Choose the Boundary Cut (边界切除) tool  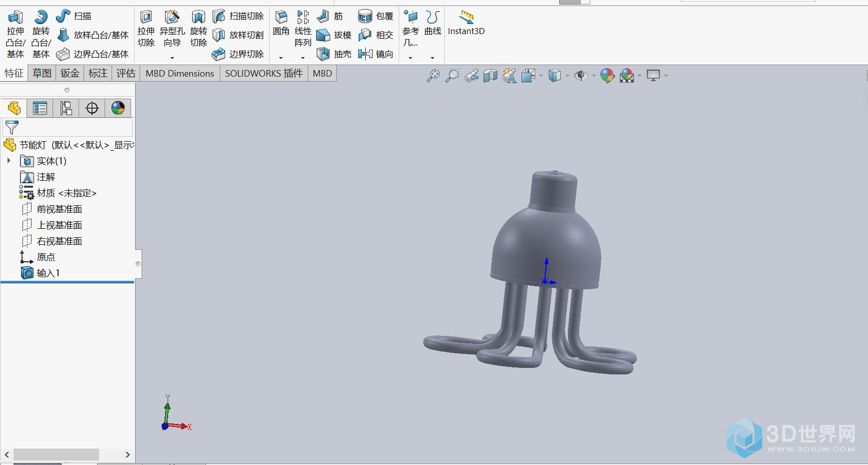tap(238, 54)
